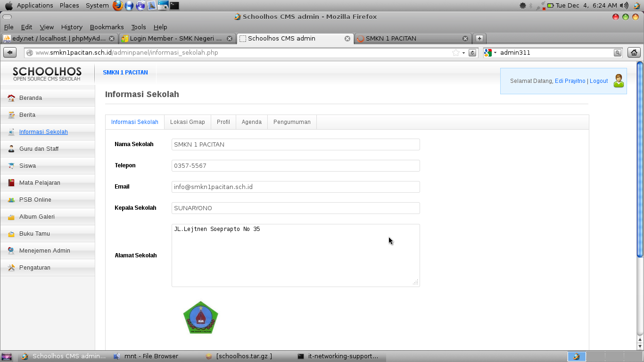Switch to the Lokasi Gmap tab
The width and height of the screenshot is (644, 362).
coord(188,122)
